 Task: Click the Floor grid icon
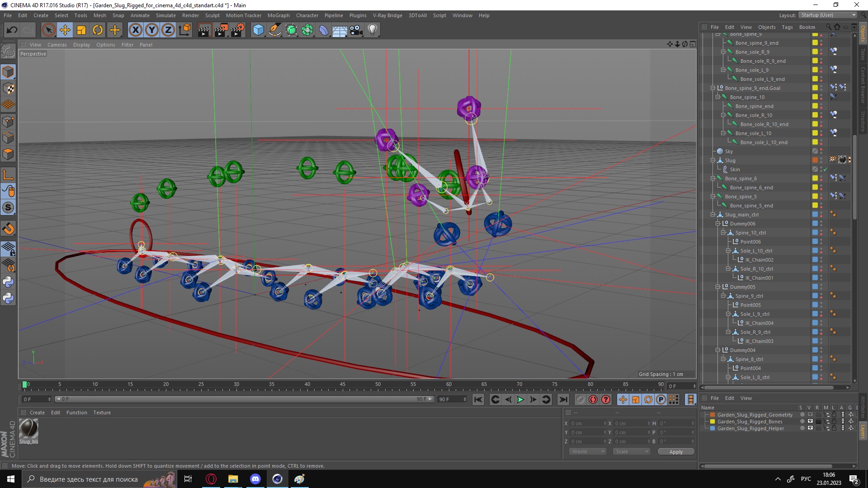(340, 30)
